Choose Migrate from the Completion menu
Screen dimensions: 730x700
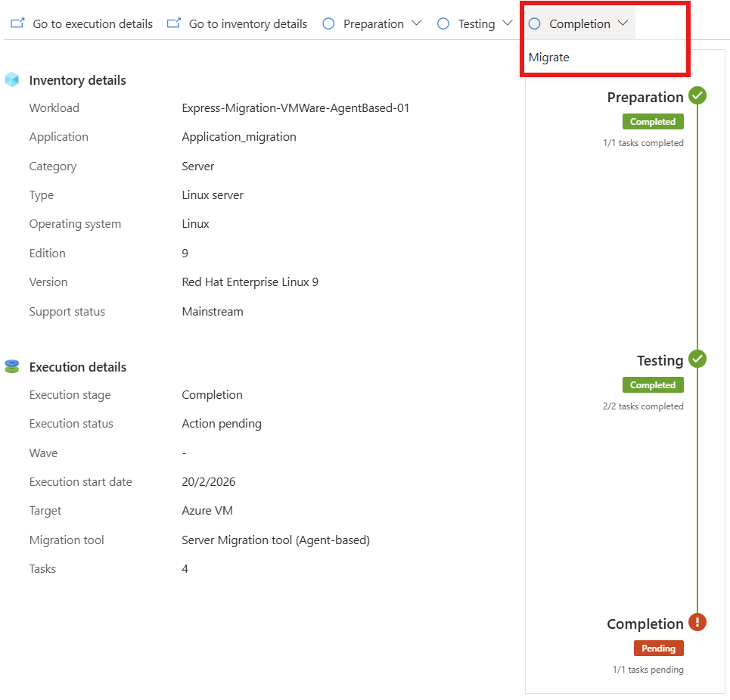pyautogui.click(x=549, y=58)
